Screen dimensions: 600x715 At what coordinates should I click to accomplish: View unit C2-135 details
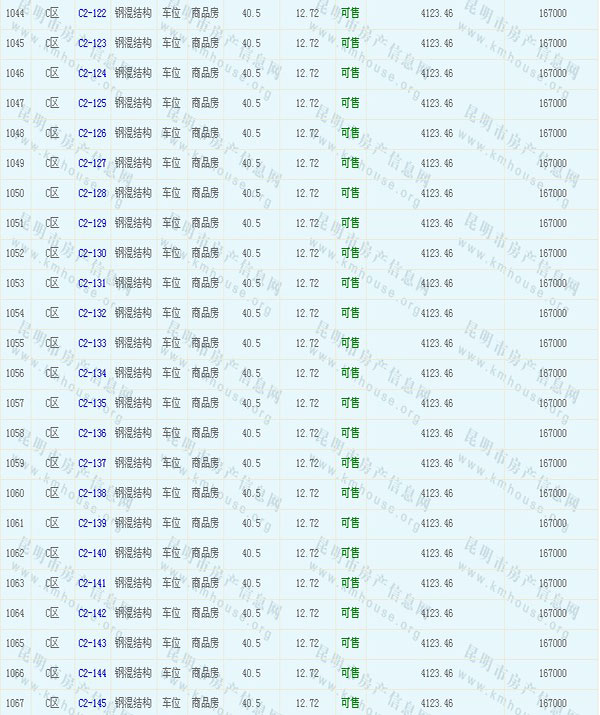point(92,404)
